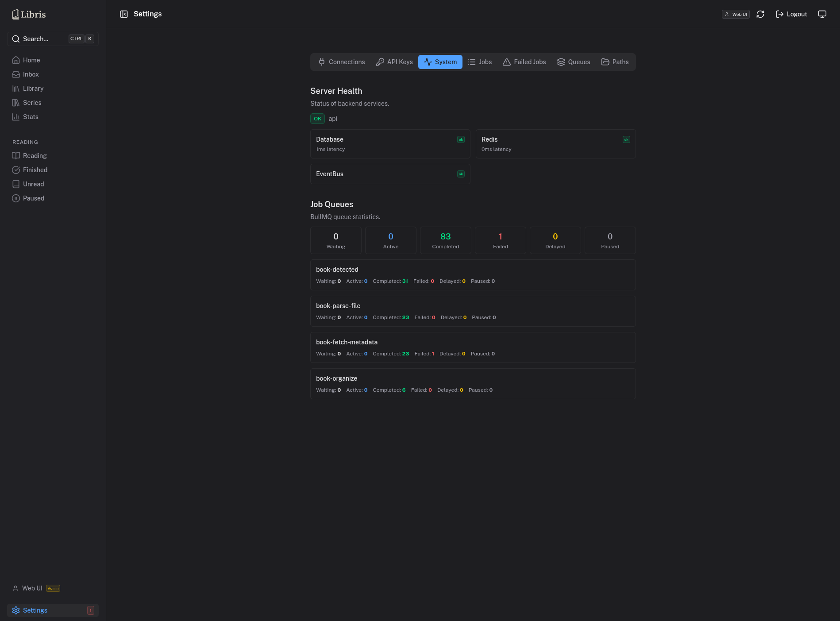Click the Libris logo
This screenshot has height=621, width=840.
pos(29,14)
